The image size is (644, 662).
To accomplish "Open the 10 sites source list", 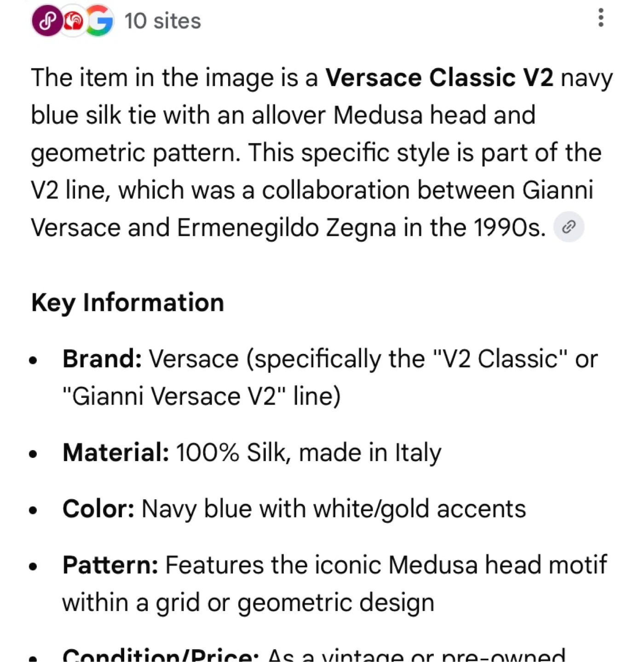I will [x=162, y=21].
